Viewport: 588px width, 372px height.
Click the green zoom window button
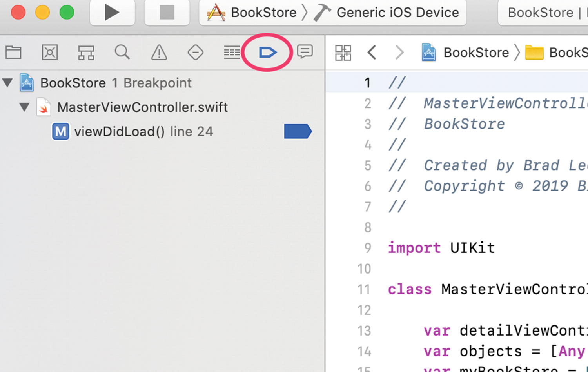click(67, 12)
